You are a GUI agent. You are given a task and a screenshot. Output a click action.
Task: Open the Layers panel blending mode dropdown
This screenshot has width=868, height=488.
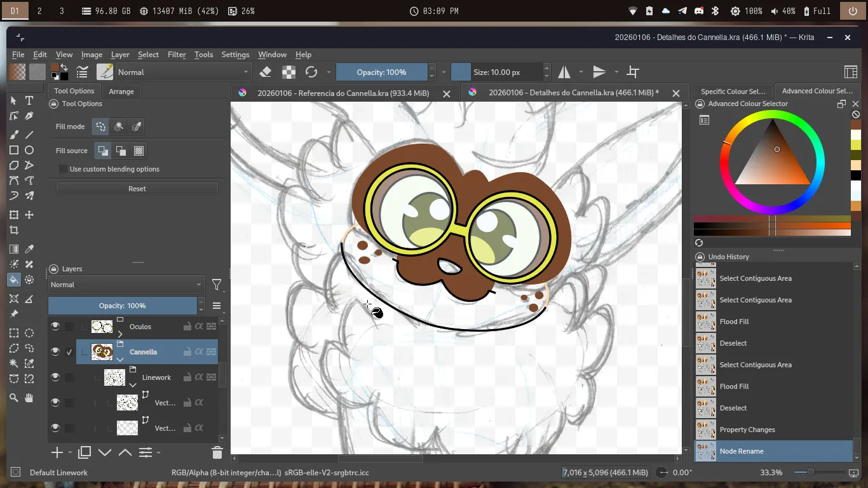click(126, 285)
